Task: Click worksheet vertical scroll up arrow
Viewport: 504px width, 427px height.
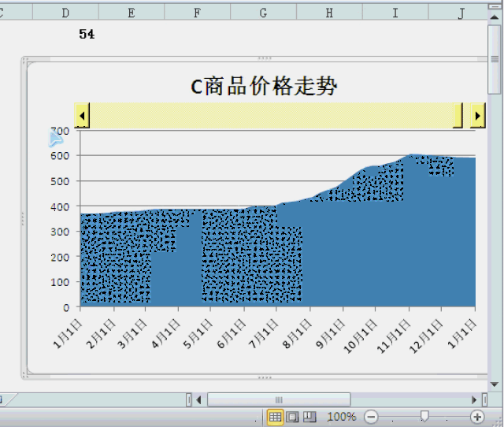Action: coord(495,17)
